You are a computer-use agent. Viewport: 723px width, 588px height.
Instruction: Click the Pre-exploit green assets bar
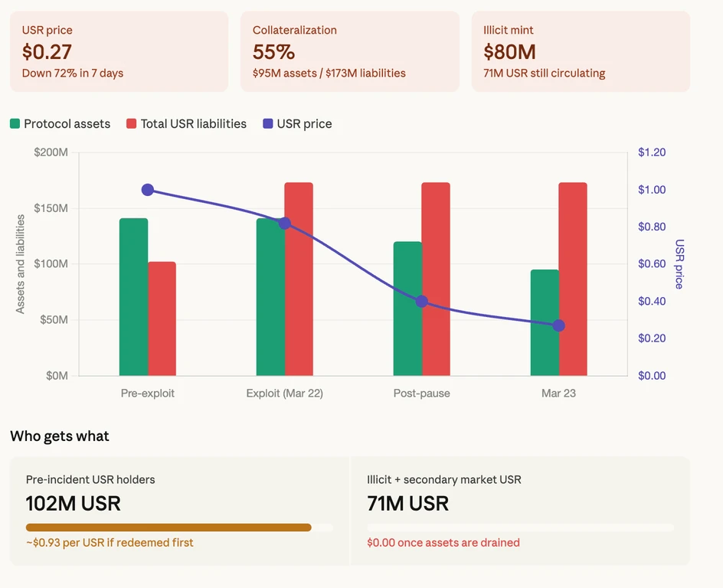[134, 297]
